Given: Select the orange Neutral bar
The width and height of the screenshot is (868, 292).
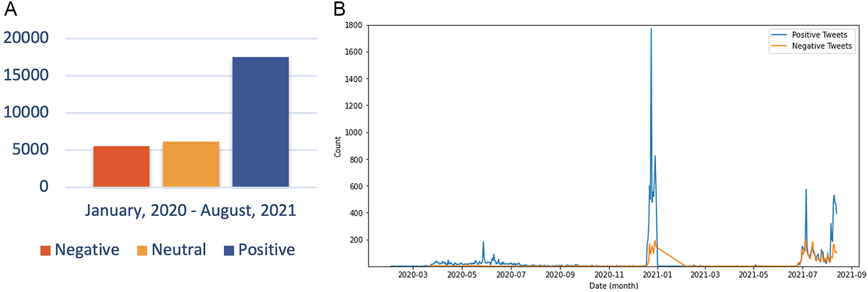Looking at the screenshot, I should 191,164.
